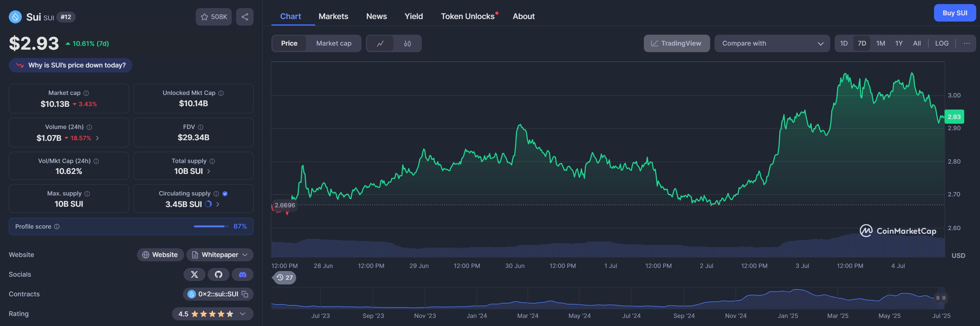Viewport: 980px width, 326px height.
Task: Click the 27 history events badge
Action: [x=285, y=278]
